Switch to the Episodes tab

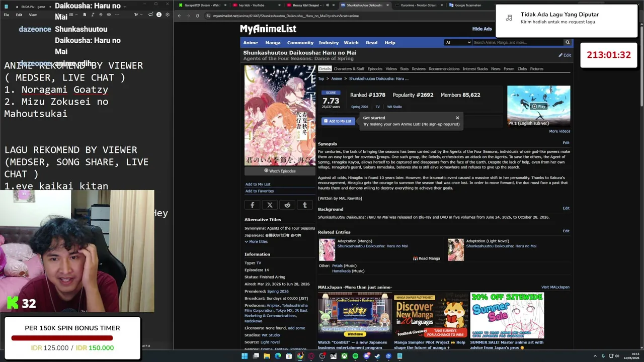(375, 69)
